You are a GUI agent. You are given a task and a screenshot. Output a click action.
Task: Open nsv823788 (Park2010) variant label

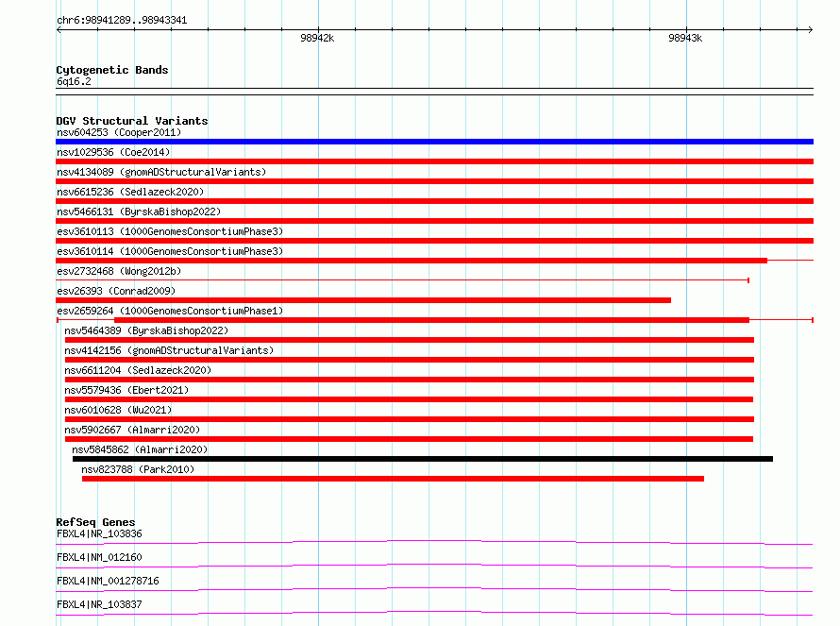point(138,469)
